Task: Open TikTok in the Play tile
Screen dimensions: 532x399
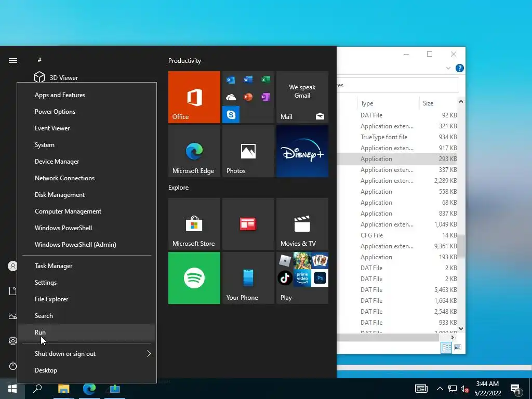Action: pyautogui.click(x=285, y=278)
